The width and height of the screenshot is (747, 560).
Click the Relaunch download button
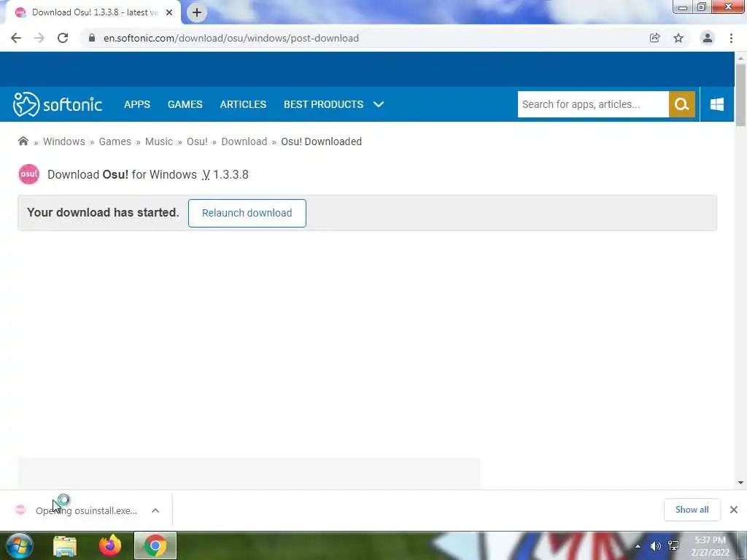pyautogui.click(x=247, y=213)
